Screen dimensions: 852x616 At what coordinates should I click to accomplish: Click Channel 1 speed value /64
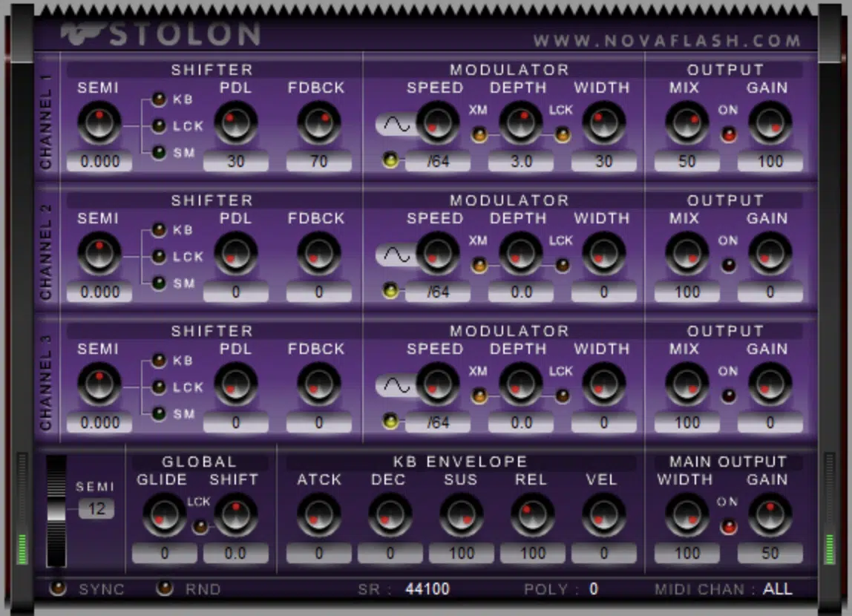coord(438,161)
